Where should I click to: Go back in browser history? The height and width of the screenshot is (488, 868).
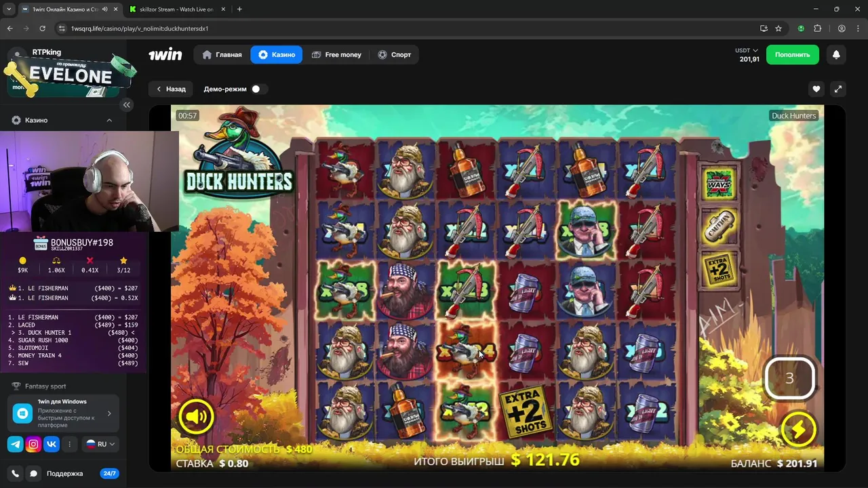tap(9, 28)
